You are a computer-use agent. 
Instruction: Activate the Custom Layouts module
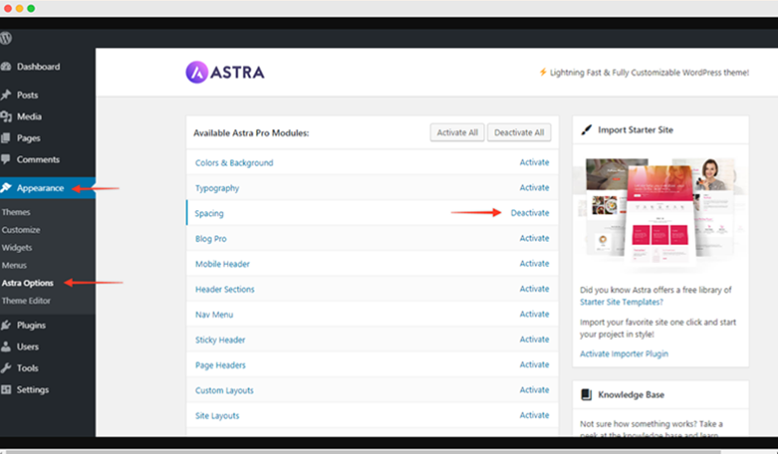534,390
